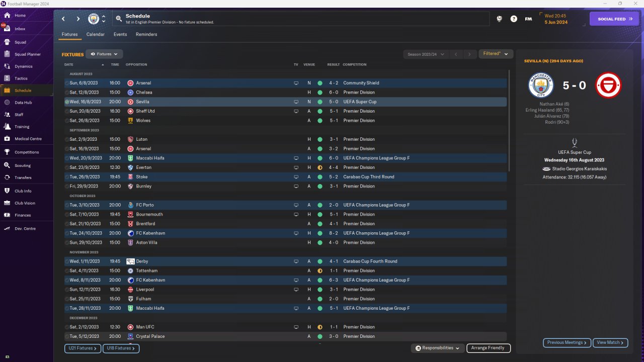
Task: Open the Squad sidebar icon
Action: pos(7,42)
